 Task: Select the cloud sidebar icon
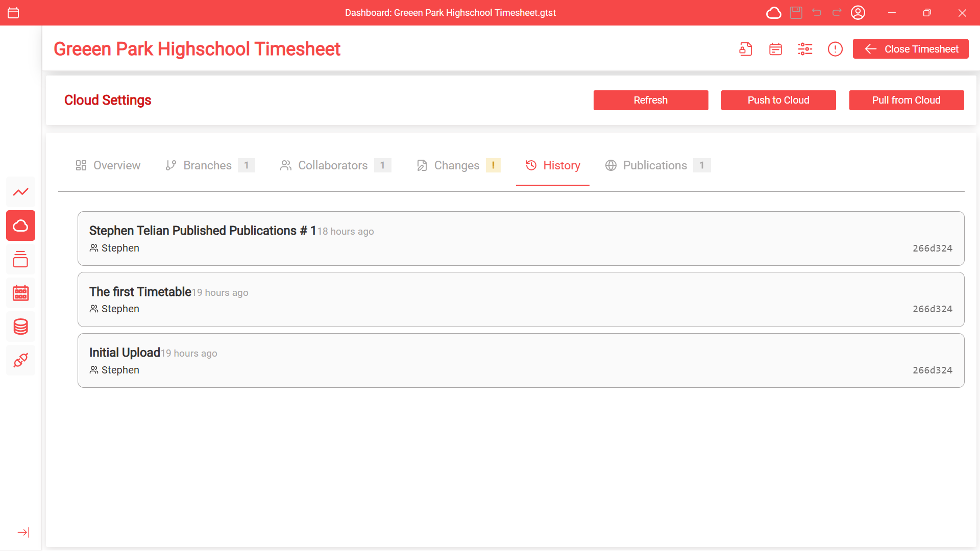pos(20,226)
